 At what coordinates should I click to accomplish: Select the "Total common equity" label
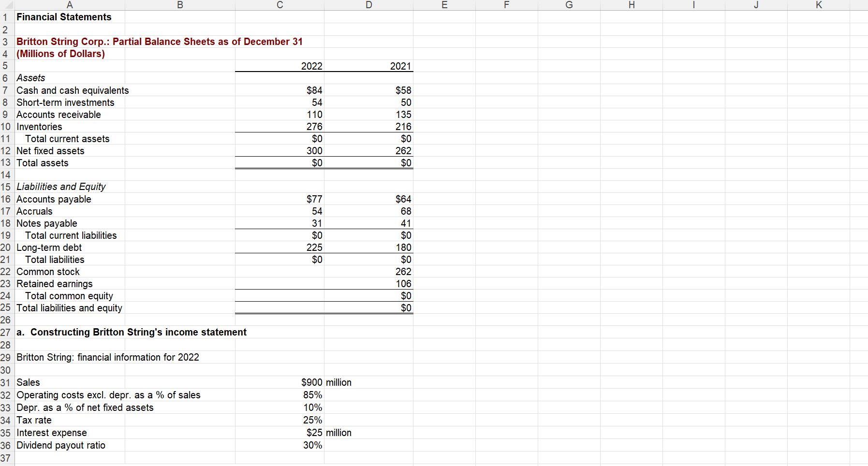69,296
